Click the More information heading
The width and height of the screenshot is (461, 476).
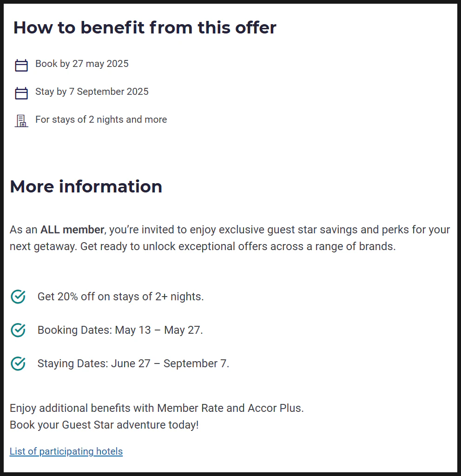pos(86,186)
